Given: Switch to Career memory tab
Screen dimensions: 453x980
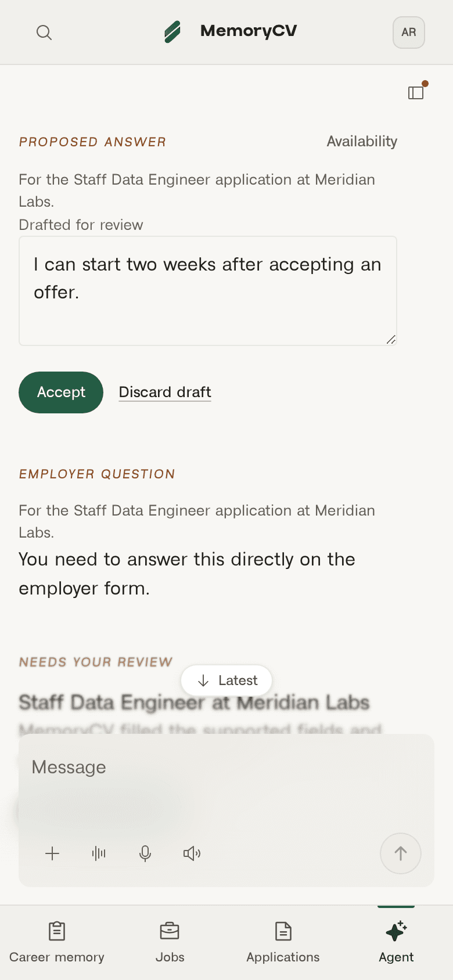Looking at the screenshot, I should [x=57, y=943].
